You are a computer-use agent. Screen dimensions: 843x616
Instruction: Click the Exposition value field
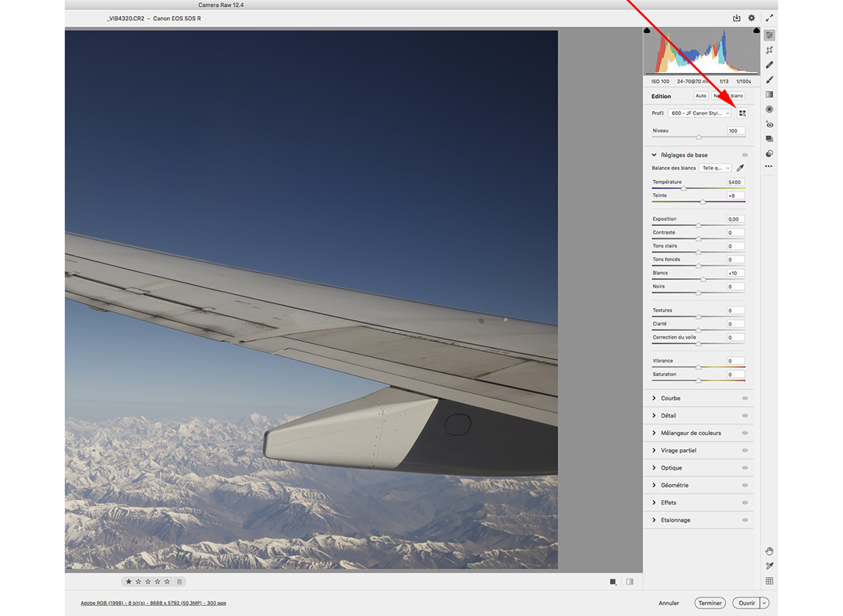click(735, 219)
